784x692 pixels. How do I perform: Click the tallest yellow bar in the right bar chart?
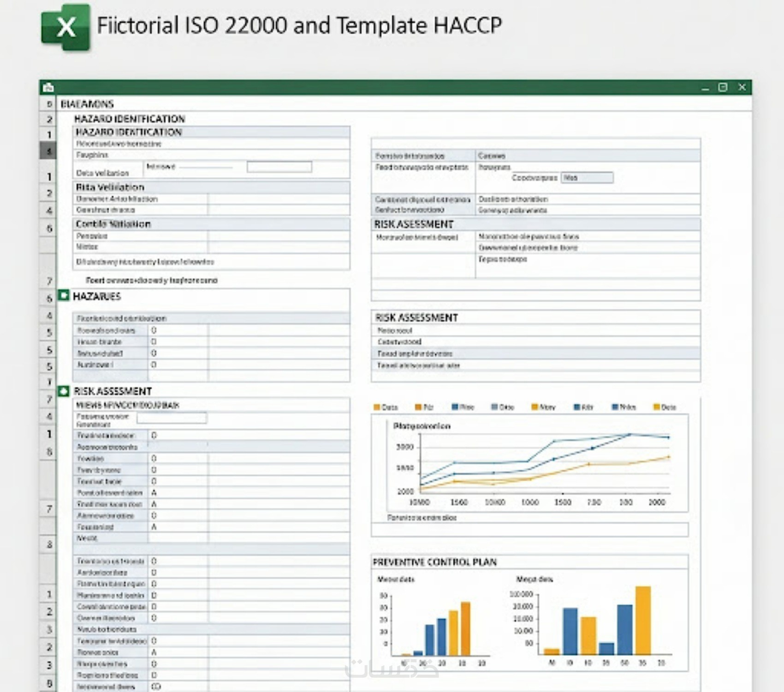643,620
